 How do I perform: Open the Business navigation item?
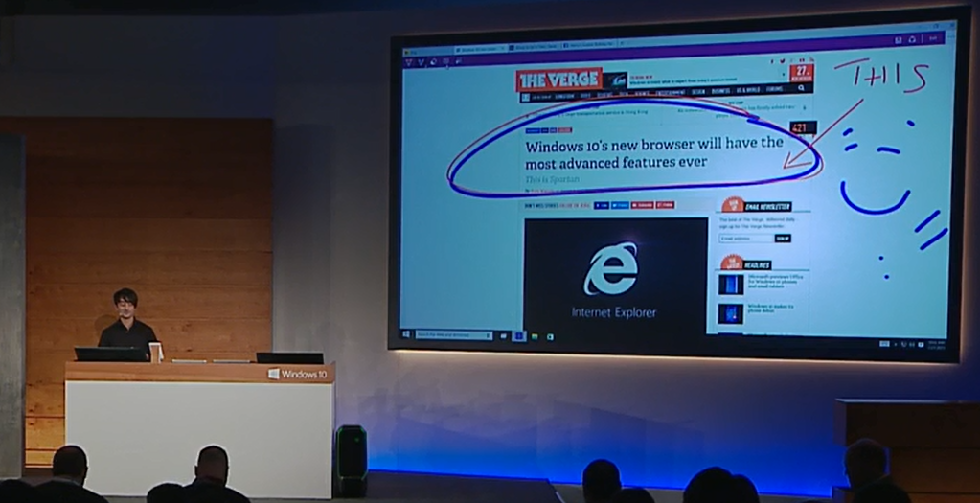coord(720,91)
